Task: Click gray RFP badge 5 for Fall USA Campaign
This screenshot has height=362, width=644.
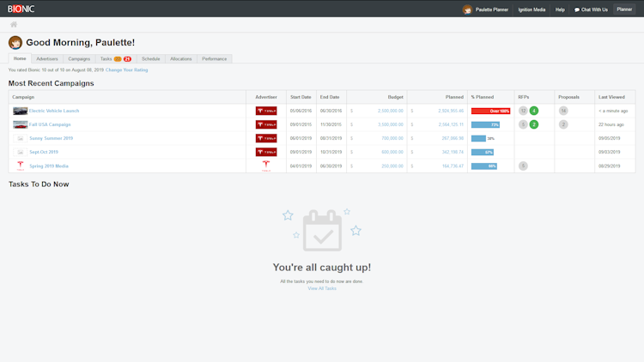Action: pos(523,124)
